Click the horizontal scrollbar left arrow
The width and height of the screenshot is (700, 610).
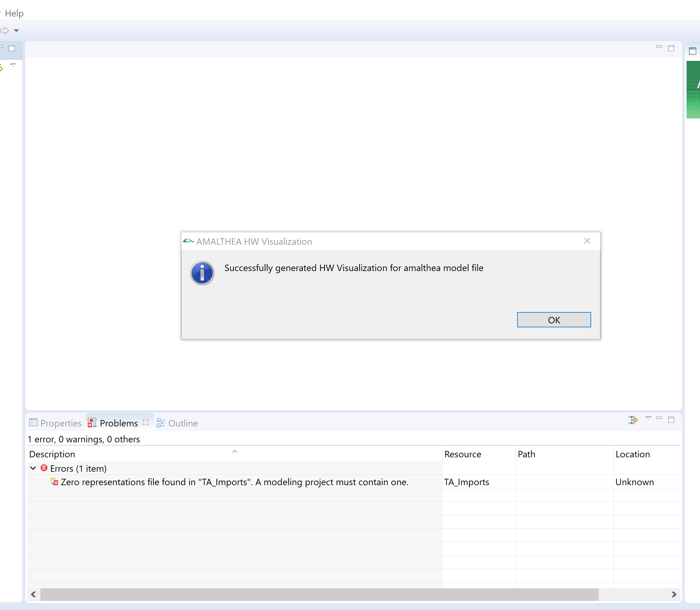click(33, 594)
